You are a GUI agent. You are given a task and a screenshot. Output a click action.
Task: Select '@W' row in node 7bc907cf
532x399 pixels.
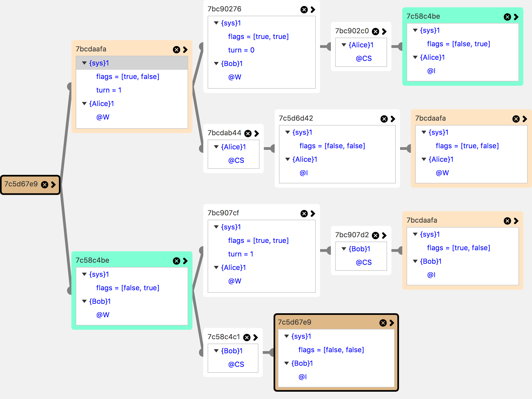(262, 281)
